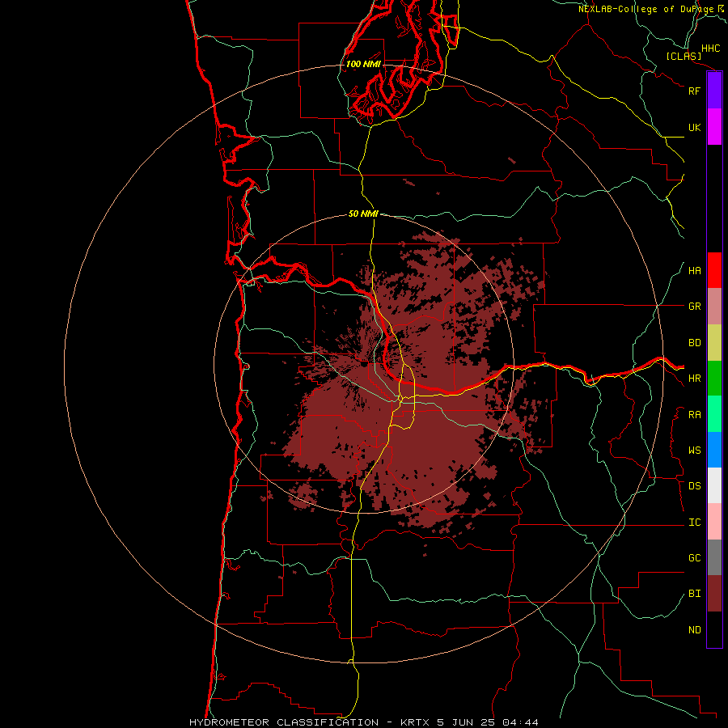Click the brown BI legend swatch

click(x=714, y=594)
